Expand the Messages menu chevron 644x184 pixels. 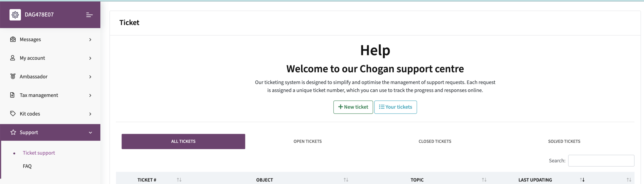[90, 39]
